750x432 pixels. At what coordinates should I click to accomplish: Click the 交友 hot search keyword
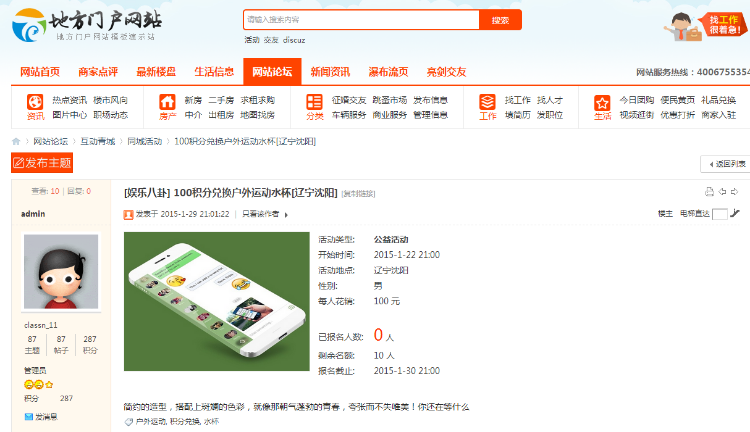[271, 40]
